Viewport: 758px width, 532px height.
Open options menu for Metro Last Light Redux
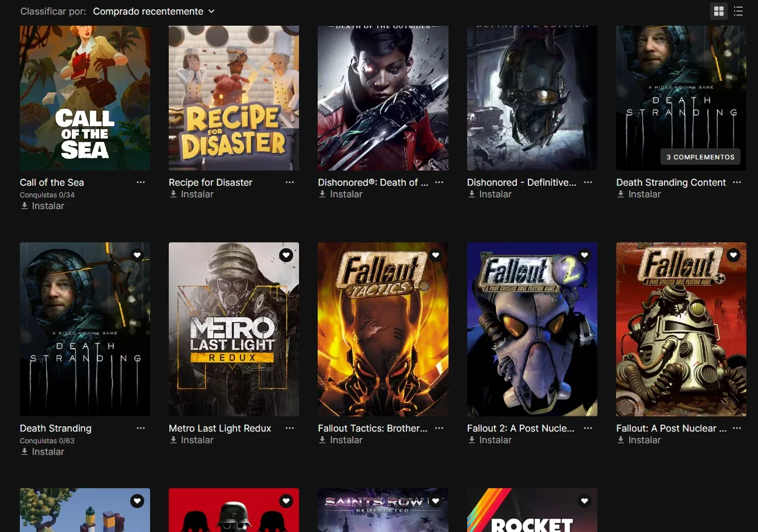[290, 428]
